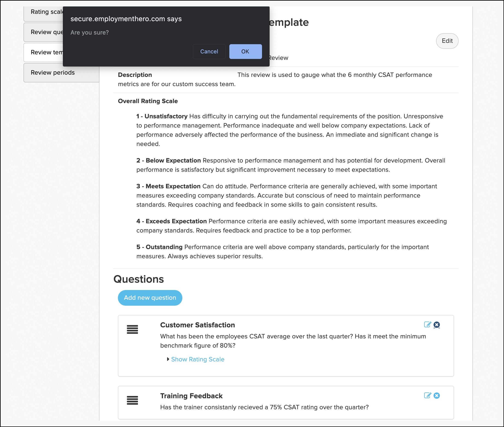Cancel the "Are you sure?" dialog
The height and width of the screenshot is (427, 504).
(209, 52)
